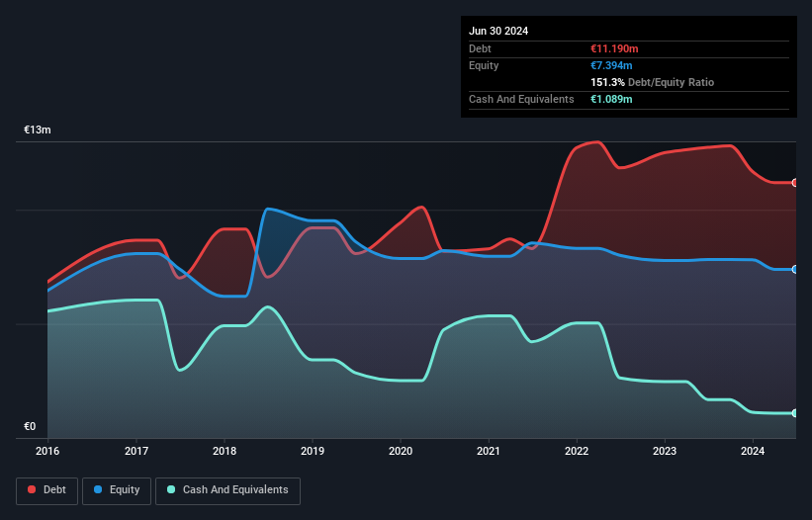This screenshot has width=812, height=520.
Task: Click the teal Cash endpoint marker
Action: click(x=795, y=413)
